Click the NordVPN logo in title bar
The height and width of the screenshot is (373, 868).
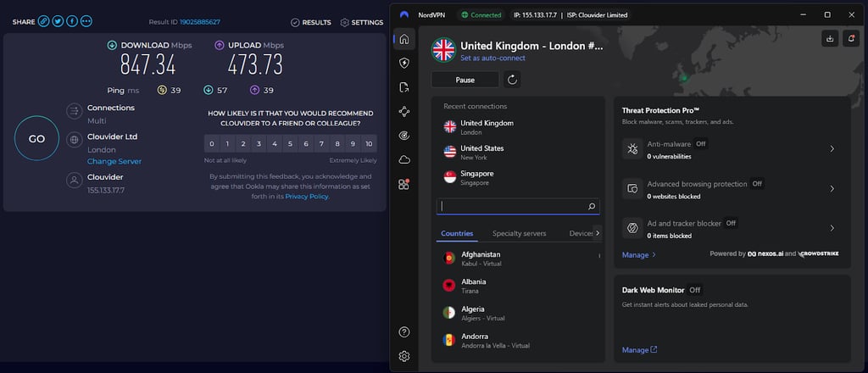tap(404, 15)
